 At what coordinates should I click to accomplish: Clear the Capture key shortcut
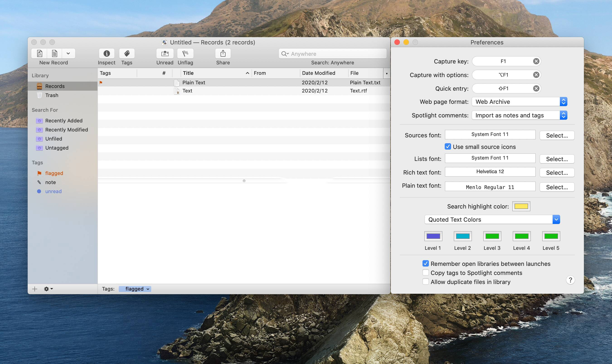pos(536,61)
